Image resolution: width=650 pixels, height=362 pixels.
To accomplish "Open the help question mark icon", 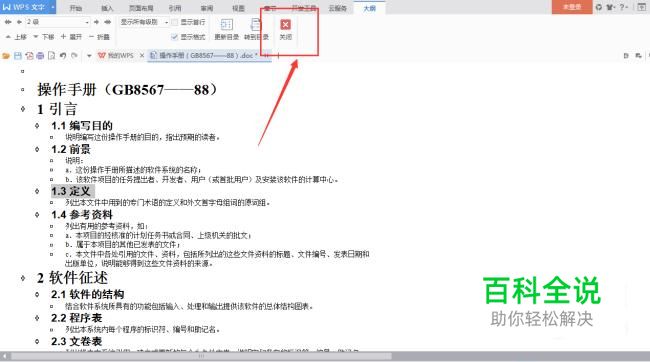I will (622, 7).
